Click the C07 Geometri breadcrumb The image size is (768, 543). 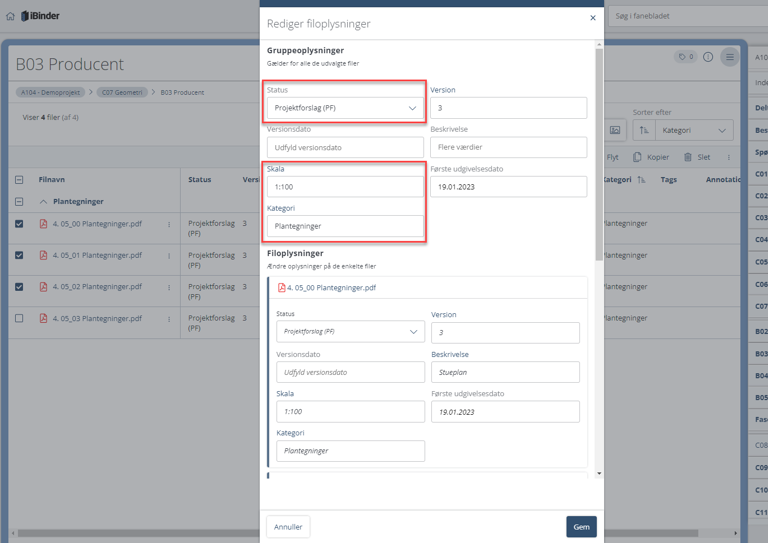click(122, 92)
